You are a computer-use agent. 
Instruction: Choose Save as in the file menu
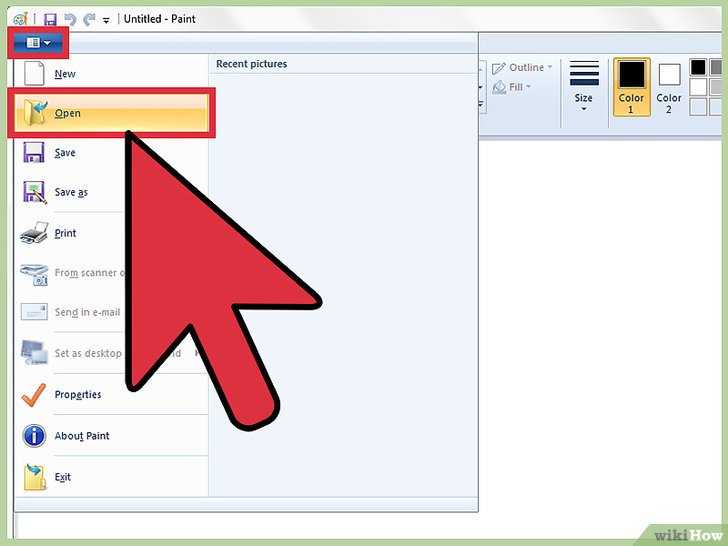click(x=111, y=192)
